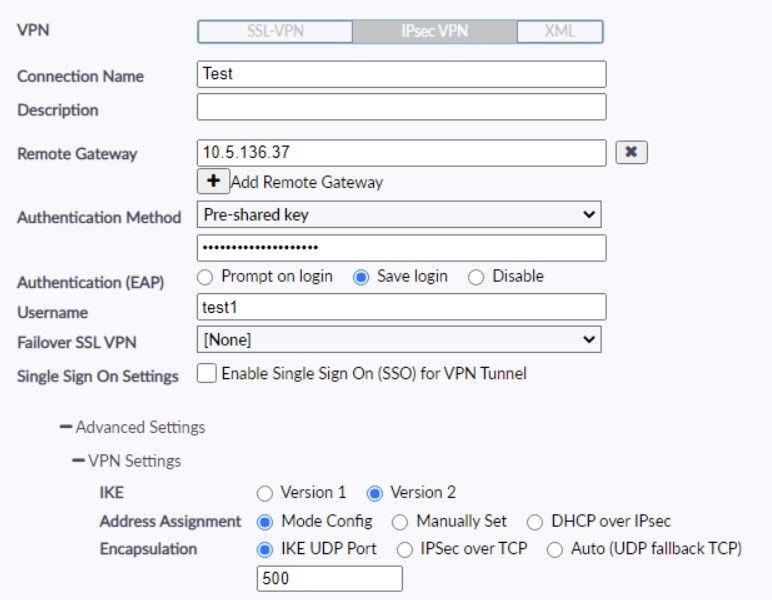
Task: Switch to the XML tab
Action: (x=560, y=32)
